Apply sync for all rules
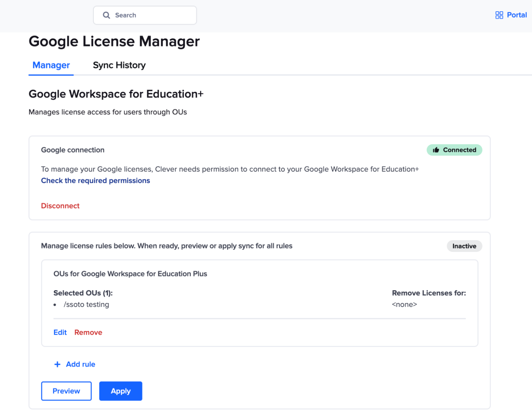Image resolution: width=532 pixels, height=414 pixels. click(121, 391)
